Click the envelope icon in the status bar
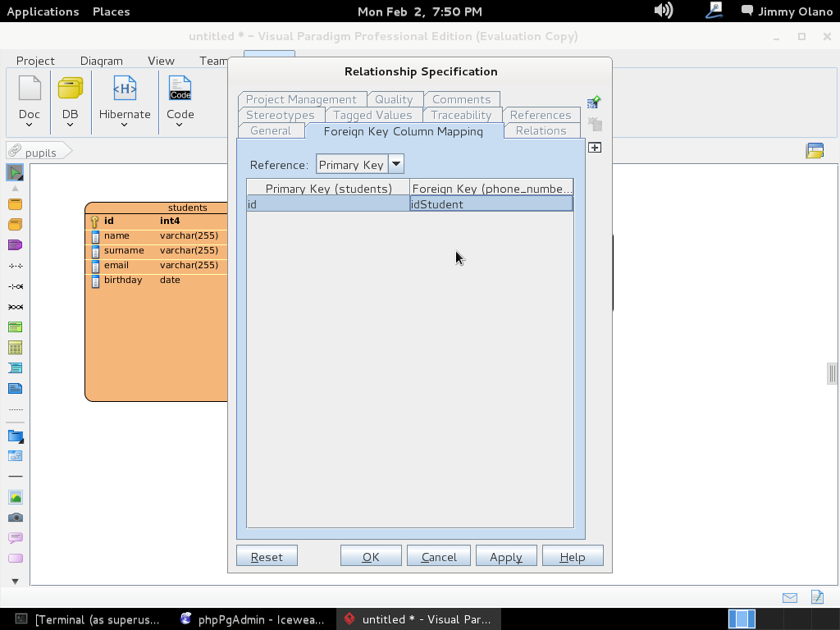This screenshot has width=840, height=630. [789, 598]
